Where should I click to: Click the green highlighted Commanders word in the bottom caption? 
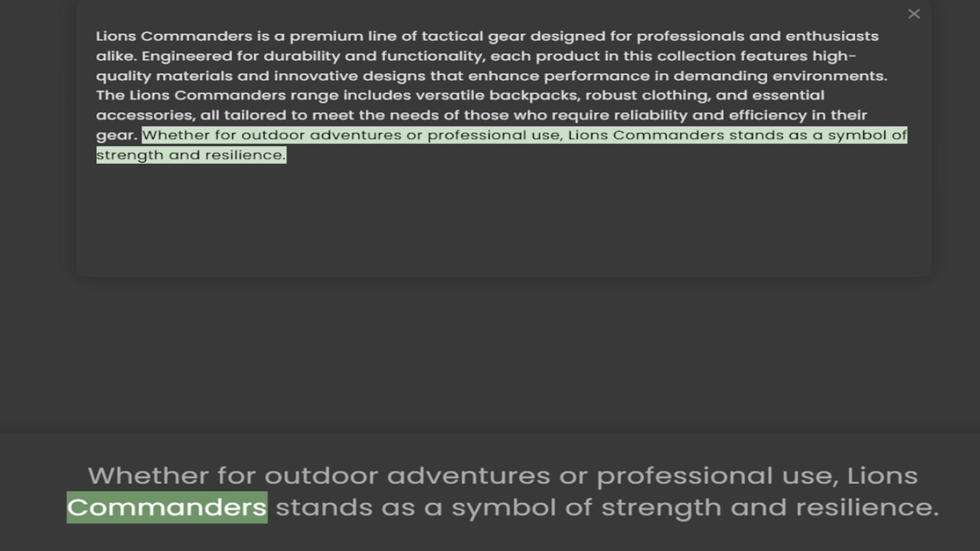click(x=167, y=507)
